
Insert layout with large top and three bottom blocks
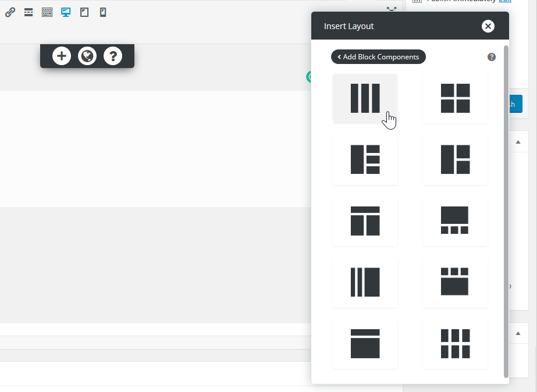click(455, 221)
